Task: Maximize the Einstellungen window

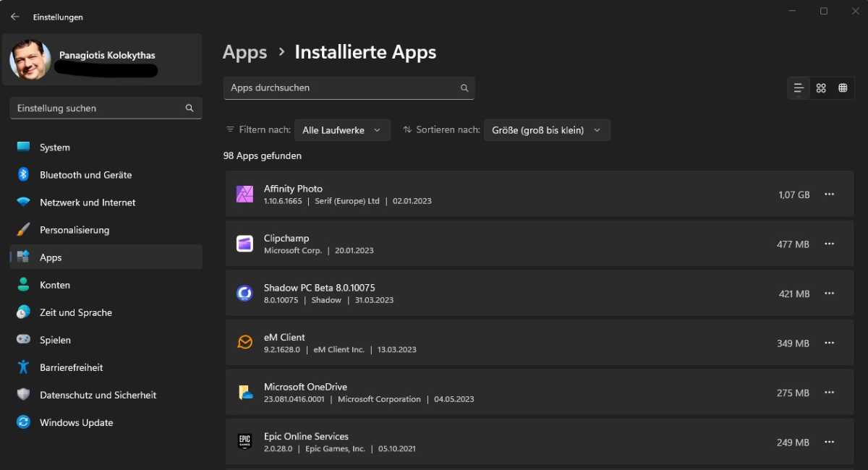Action: [x=824, y=11]
